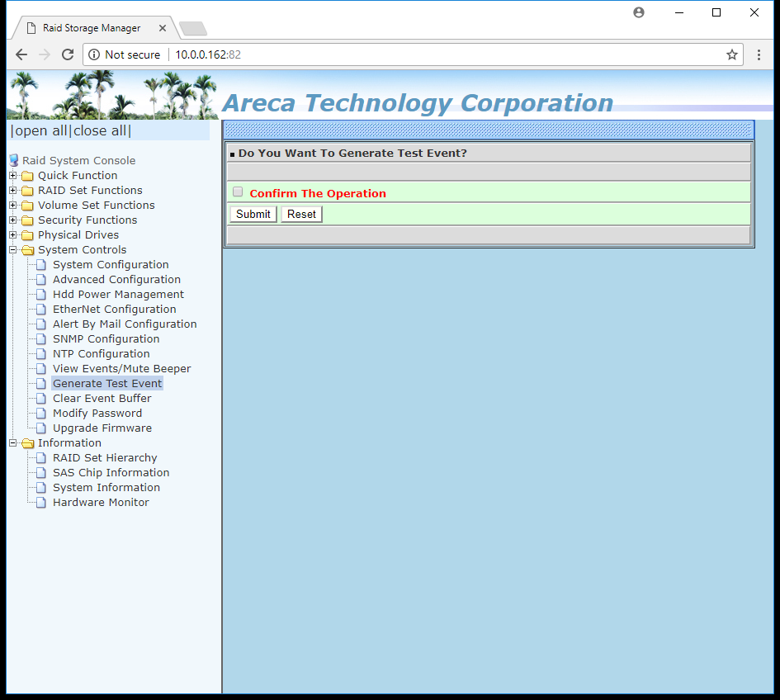Expand the Volume Set Functions plus box
The image size is (780, 700).
click(x=13, y=205)
